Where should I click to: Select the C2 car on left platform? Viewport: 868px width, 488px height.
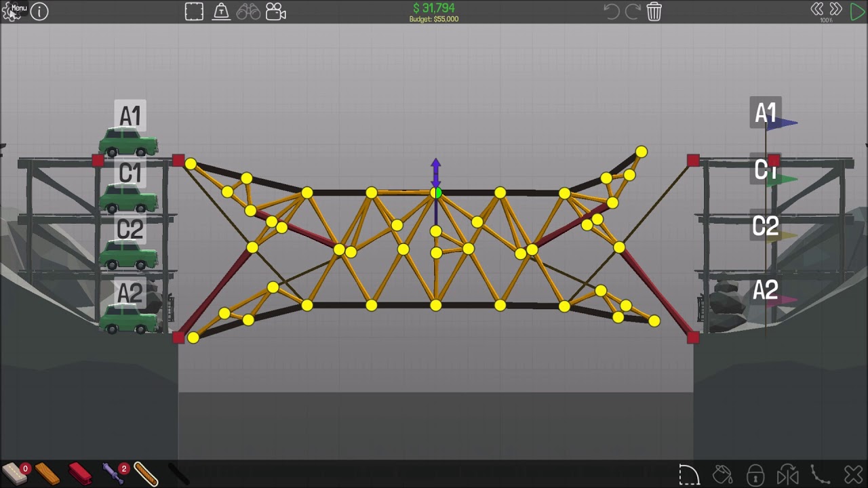128,256
